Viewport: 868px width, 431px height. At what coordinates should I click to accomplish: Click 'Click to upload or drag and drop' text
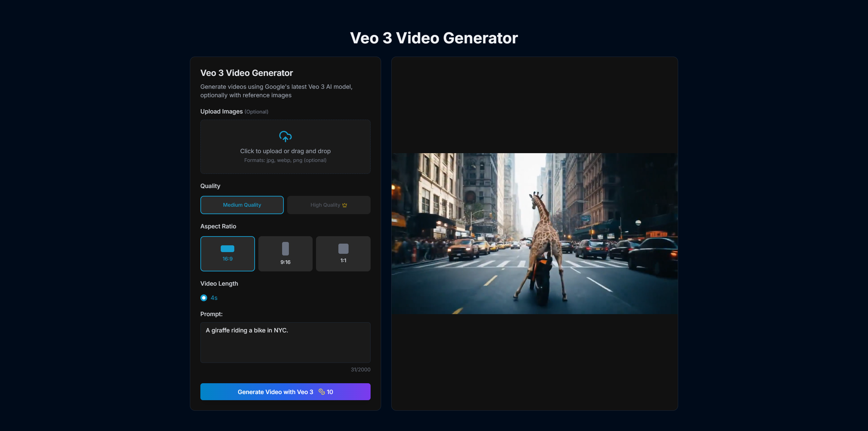(x=285, y=151)
